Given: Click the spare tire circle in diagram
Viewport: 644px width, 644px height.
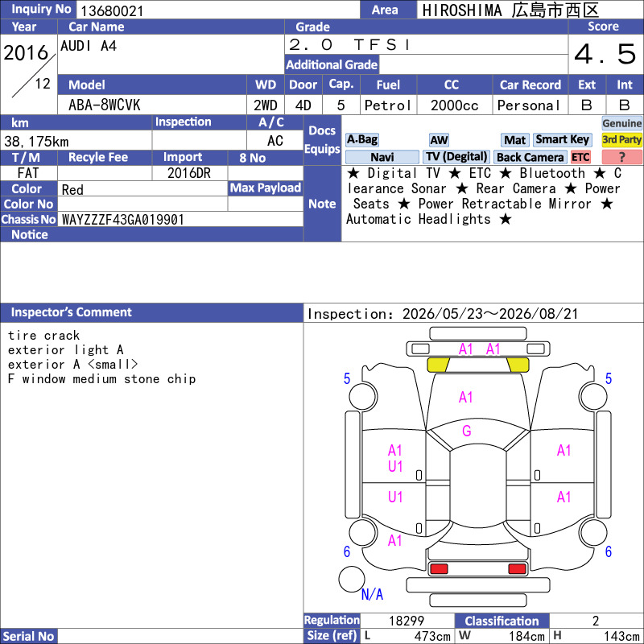Looking at the screenshot, I should tap(352, 579).
